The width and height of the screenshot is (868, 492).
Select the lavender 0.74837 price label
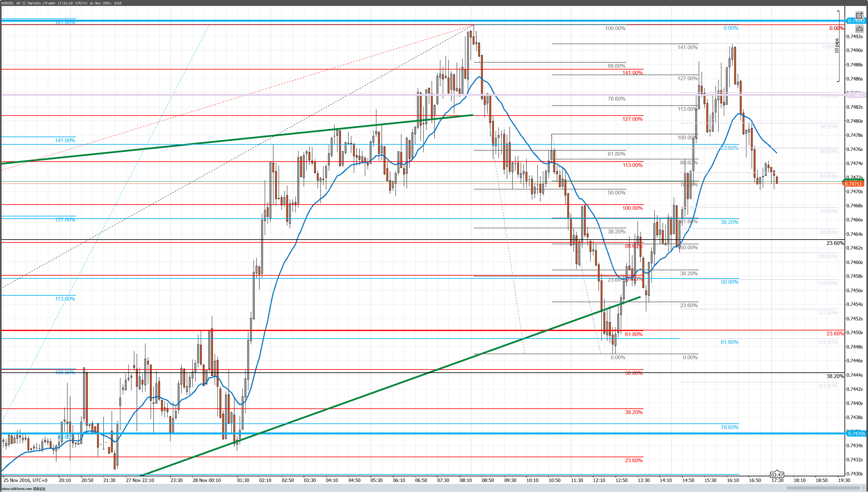coord(856,95)
